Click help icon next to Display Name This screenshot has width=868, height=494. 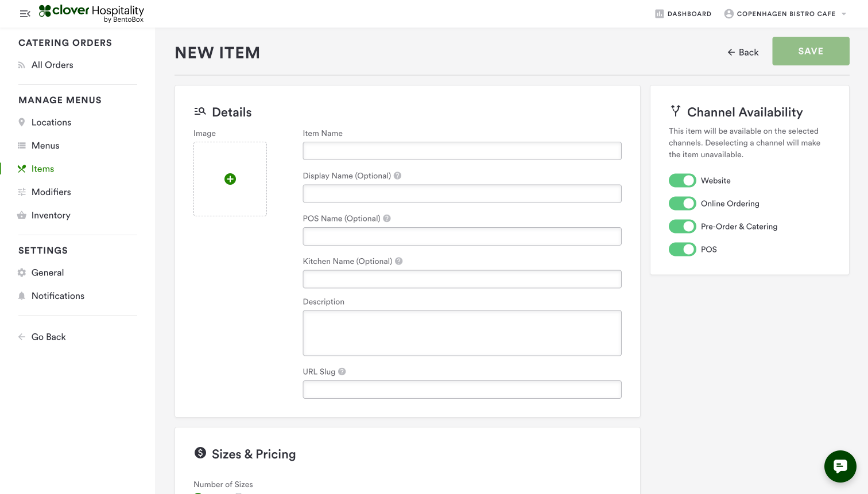(398, 176)
